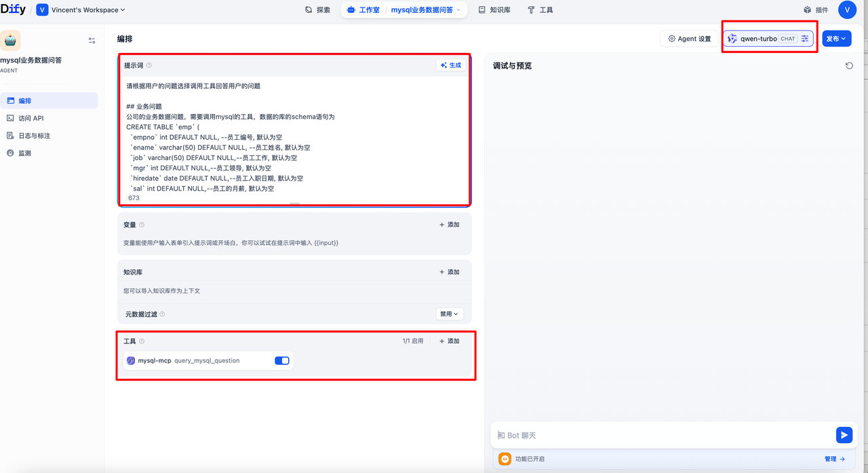
Task: Click the ## 业务问题 line in prompt
Action: coord(144,107)
